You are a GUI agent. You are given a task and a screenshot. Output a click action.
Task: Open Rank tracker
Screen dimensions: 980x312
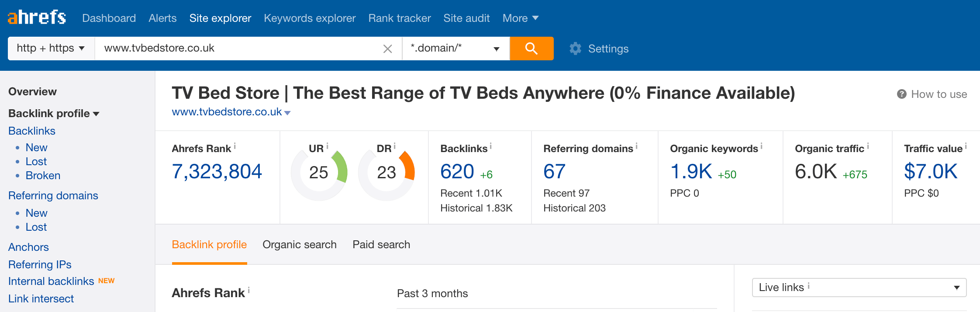point(400,18)
